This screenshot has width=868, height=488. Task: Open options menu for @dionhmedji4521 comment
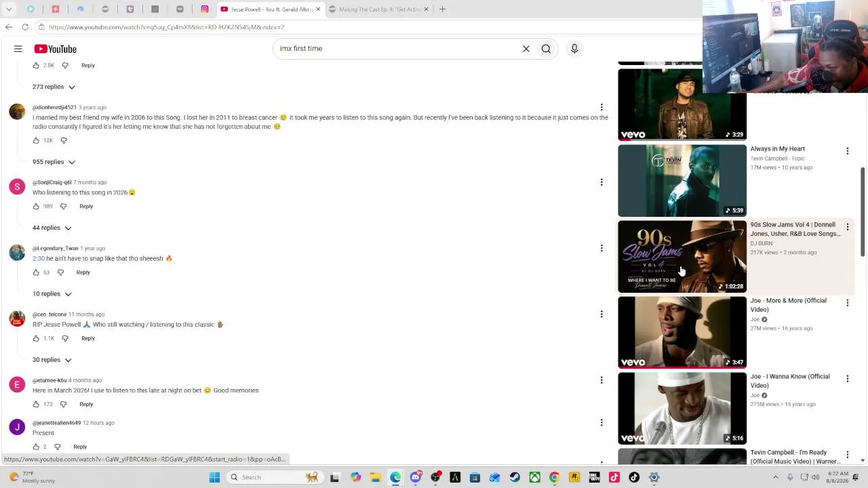pyautogui.click(x=601, y=107)
